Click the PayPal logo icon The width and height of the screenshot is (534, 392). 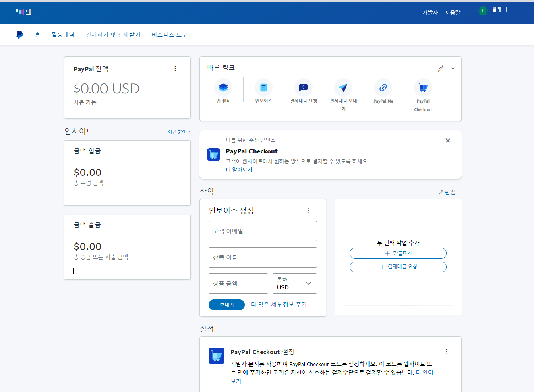coord(19,35)
